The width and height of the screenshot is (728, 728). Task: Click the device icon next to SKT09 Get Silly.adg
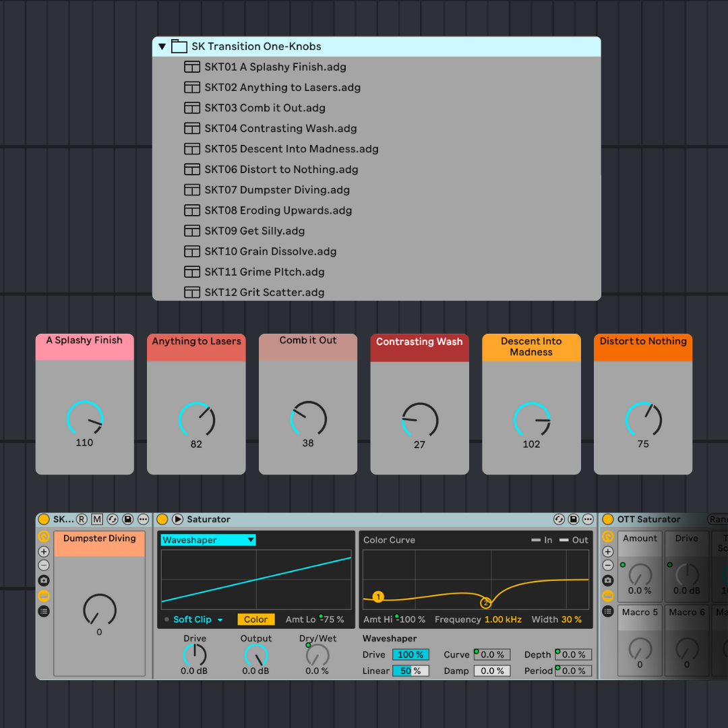click(192, 231)
